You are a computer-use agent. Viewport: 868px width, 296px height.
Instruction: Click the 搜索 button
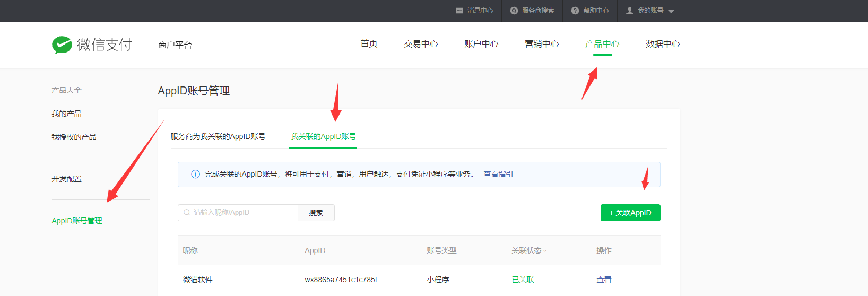point(316,213)
